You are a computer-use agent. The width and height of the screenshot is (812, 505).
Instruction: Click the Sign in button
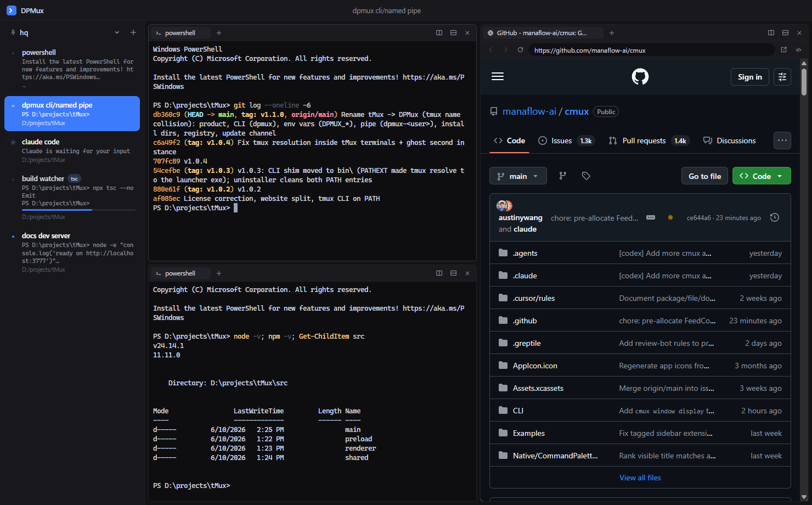[x=750, y=77]
